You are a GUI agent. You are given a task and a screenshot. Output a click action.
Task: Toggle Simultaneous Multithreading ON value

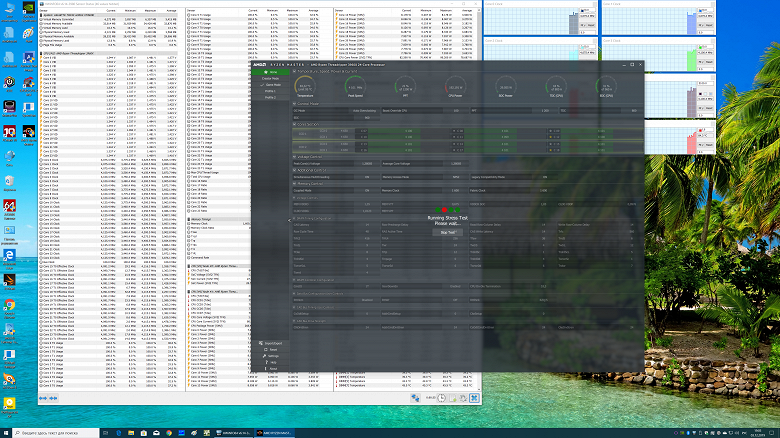coord(367,177)
